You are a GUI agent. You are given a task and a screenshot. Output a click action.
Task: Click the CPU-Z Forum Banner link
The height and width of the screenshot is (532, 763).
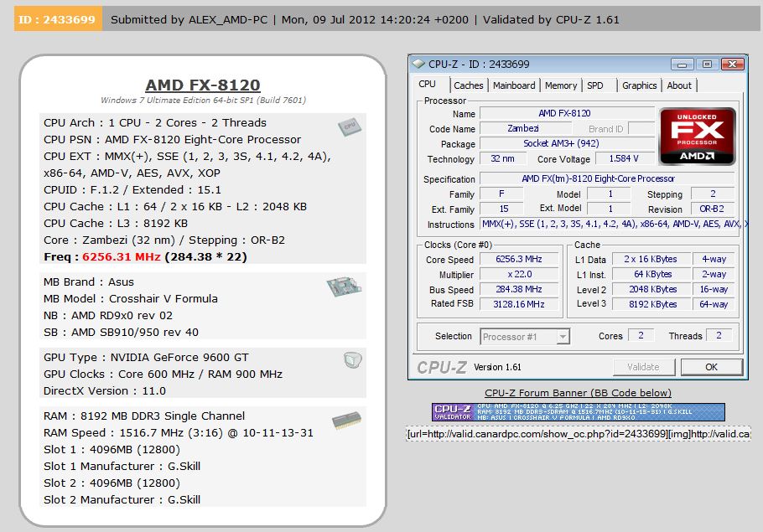pos(578,393)
